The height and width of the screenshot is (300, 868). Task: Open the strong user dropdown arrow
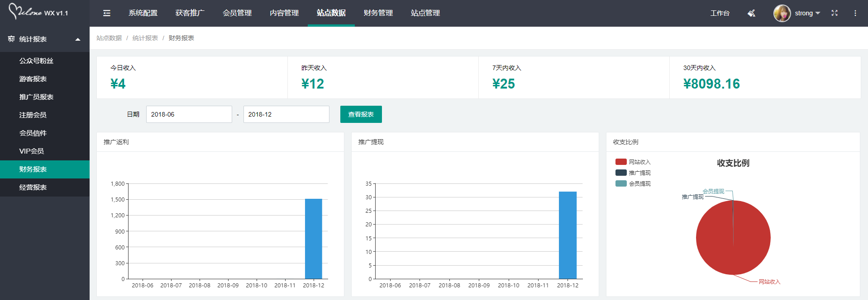click(x=818, y=13)
